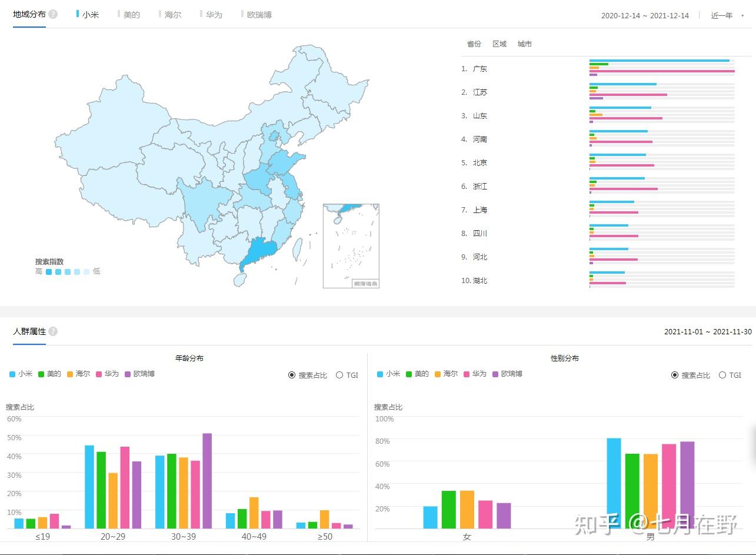
Task: Select 搜索占比 radio in 性别分布 chart
Action: point(675,375)
